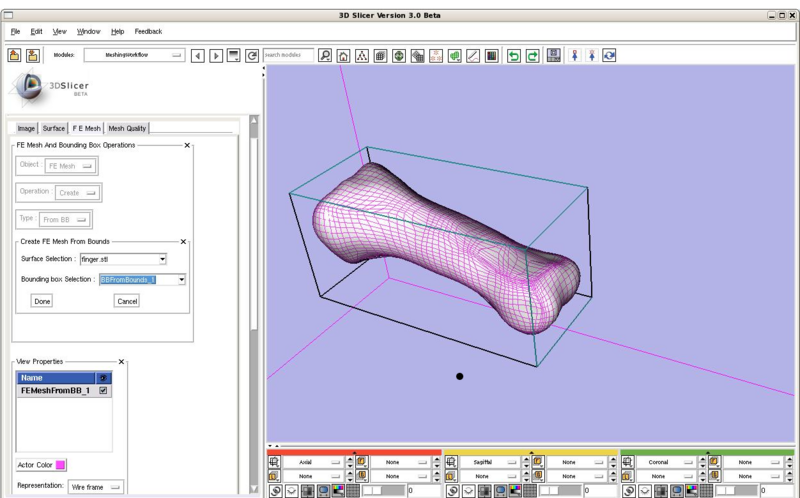Switch to the Mesh Quality tab
Viewport: 800px width, 498px height.
(x=127, y=129)
